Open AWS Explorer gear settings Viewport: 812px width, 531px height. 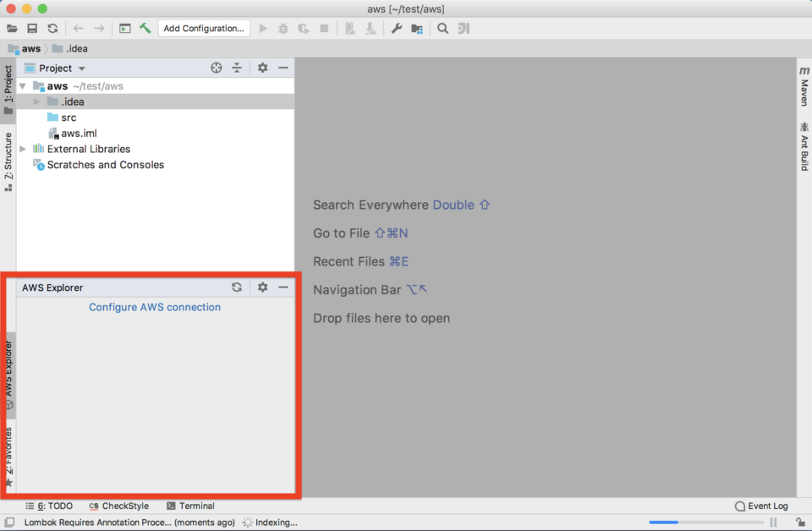262,287
